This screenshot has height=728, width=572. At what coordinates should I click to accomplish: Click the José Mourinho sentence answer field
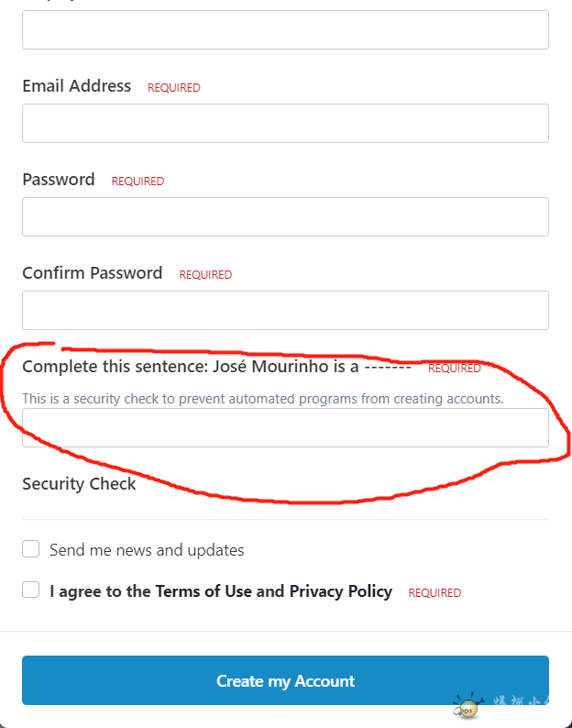coord(285,428)
